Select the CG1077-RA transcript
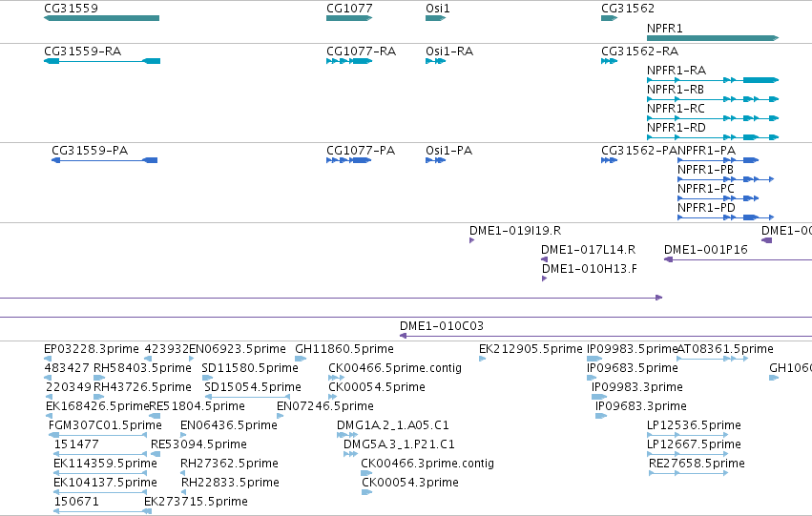 tap(349, 61)
